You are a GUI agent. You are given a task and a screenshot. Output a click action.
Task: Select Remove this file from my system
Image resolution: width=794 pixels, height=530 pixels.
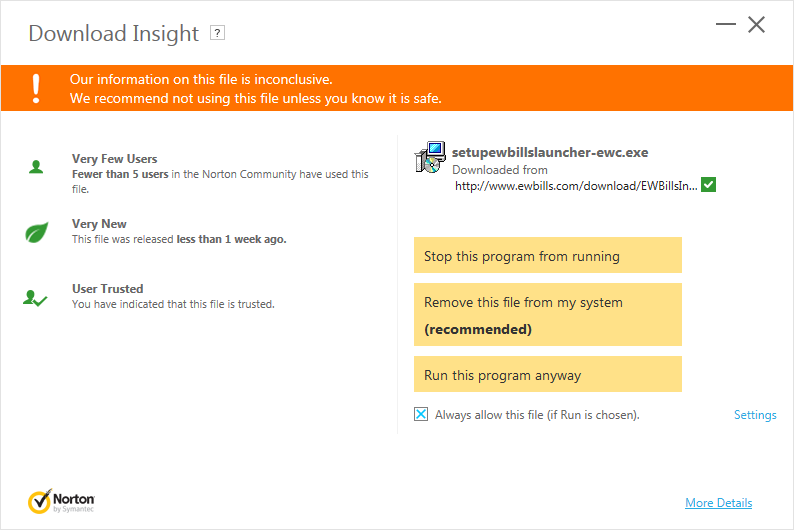coord(548,314)
